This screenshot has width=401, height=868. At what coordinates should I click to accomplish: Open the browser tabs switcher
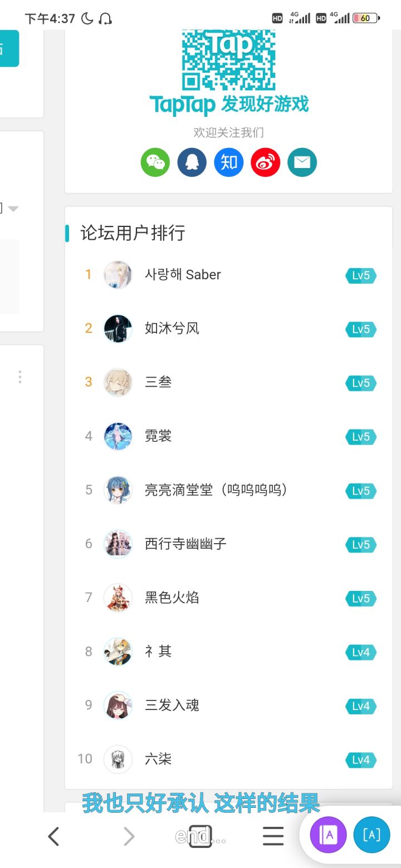pyautogui.click(x=200, y=836)
